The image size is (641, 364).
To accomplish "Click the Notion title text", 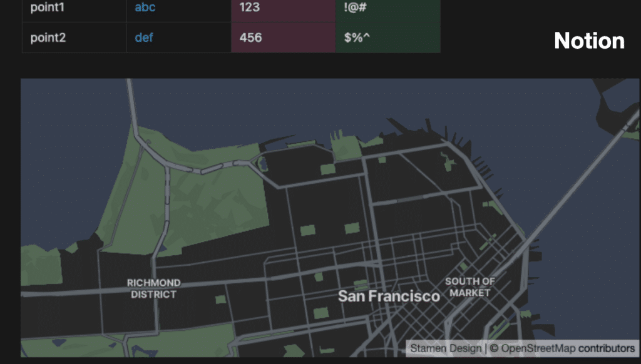I will coord(589,41).
